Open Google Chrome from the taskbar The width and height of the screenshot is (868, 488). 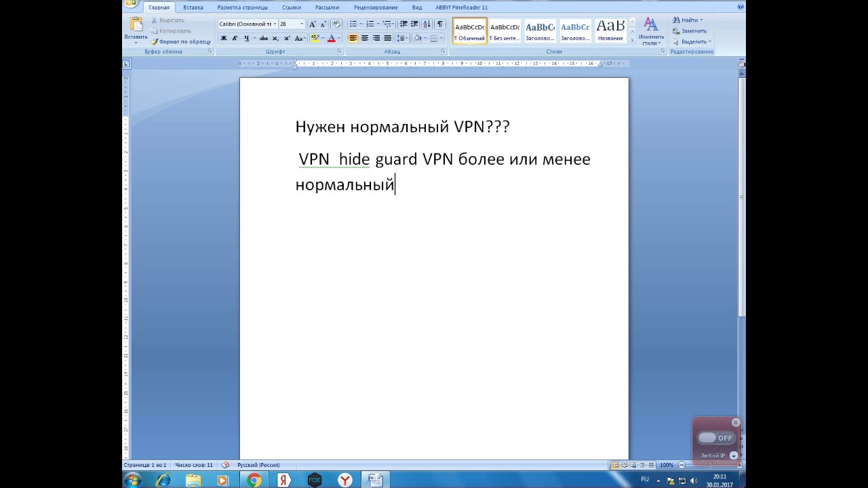(x=254, y=480)
